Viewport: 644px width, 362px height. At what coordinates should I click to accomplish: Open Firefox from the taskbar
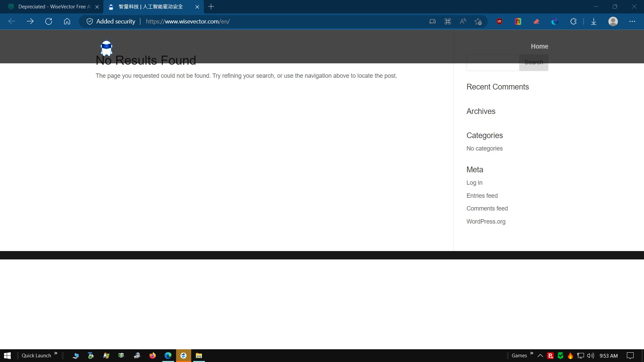click(x=153, y=356)
